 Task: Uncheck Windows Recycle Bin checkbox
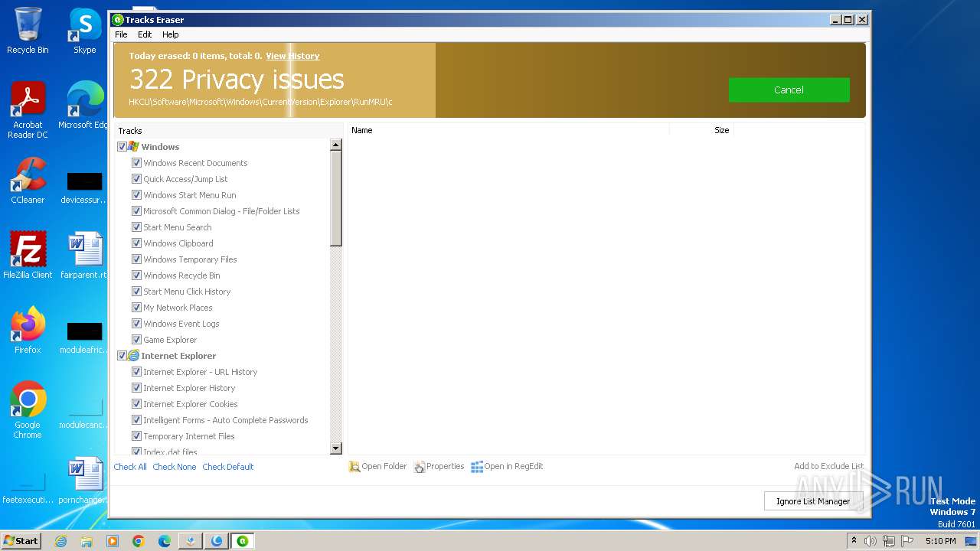(136, 275)
